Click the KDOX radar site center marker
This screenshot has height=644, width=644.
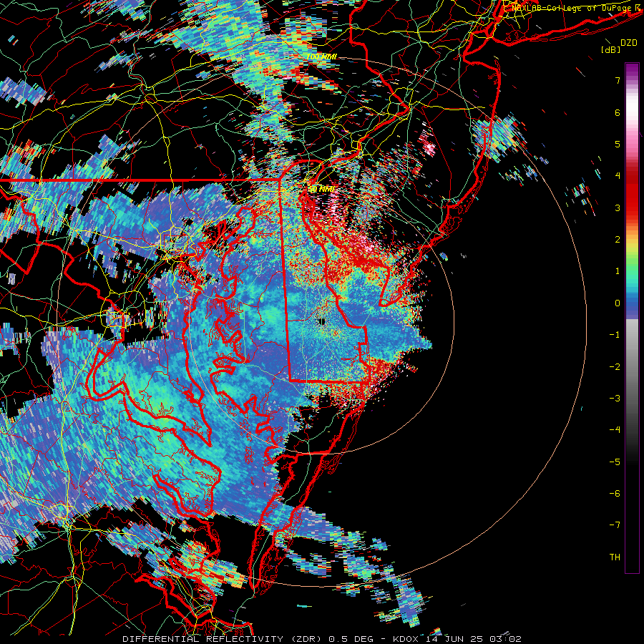pos(321,321)
